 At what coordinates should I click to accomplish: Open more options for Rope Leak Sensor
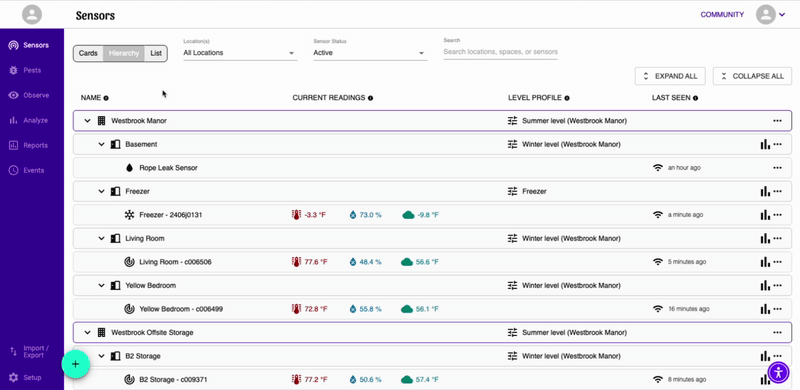pos(777,168)
